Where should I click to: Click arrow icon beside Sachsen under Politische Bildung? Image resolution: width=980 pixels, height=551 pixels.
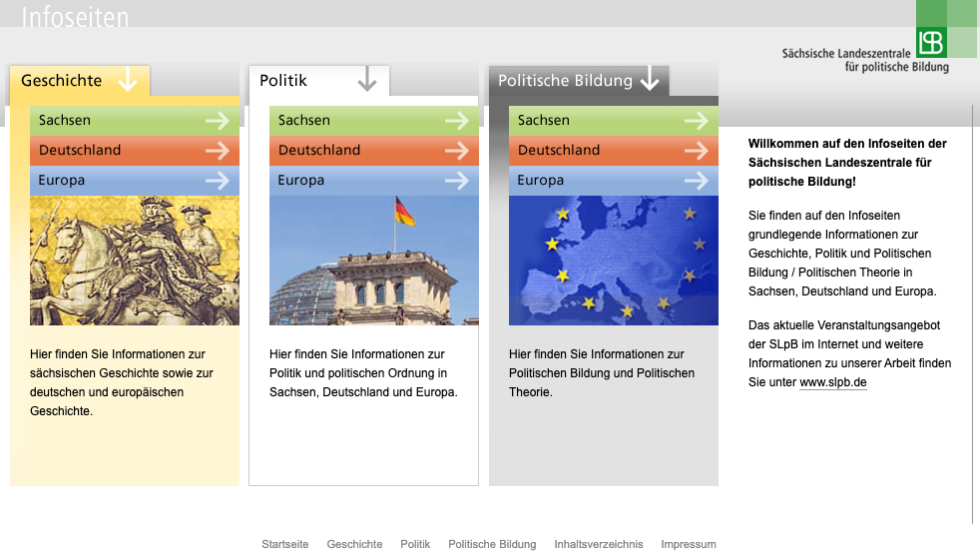[x=697, y=121]
